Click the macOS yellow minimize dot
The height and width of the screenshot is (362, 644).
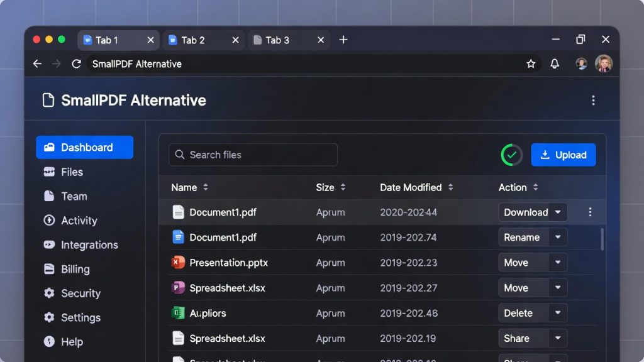[49, 40]
